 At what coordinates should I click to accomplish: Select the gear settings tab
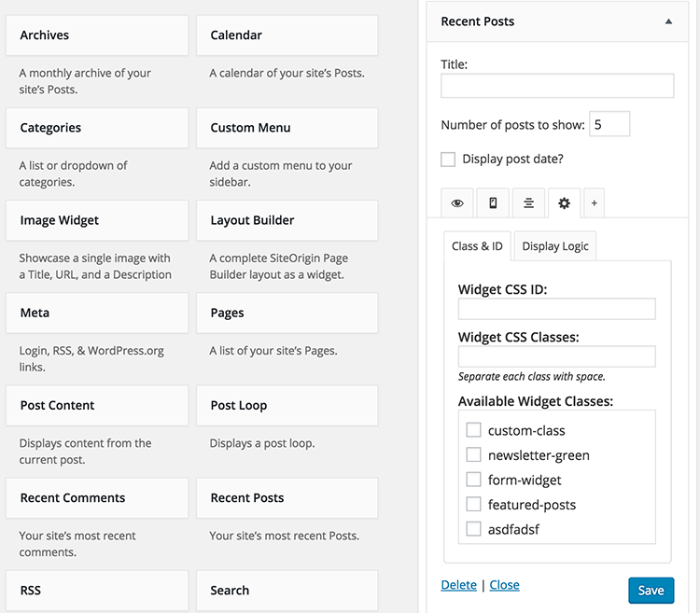564,202
